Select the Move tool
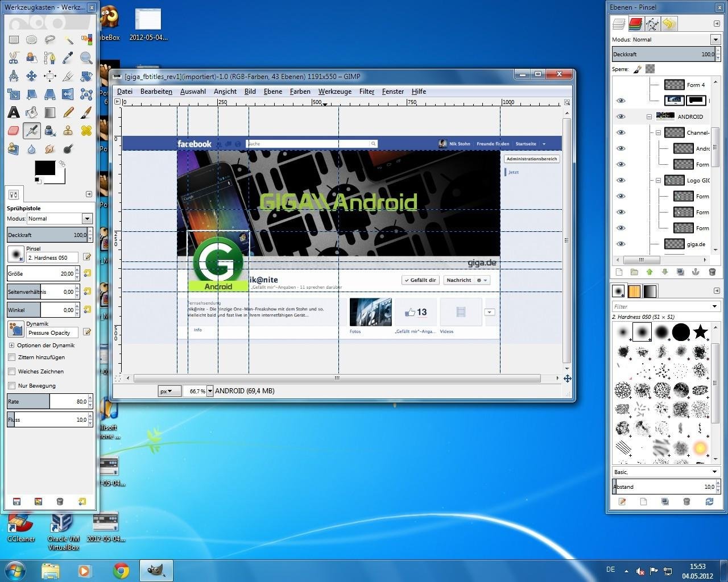 tap(32, 76)
